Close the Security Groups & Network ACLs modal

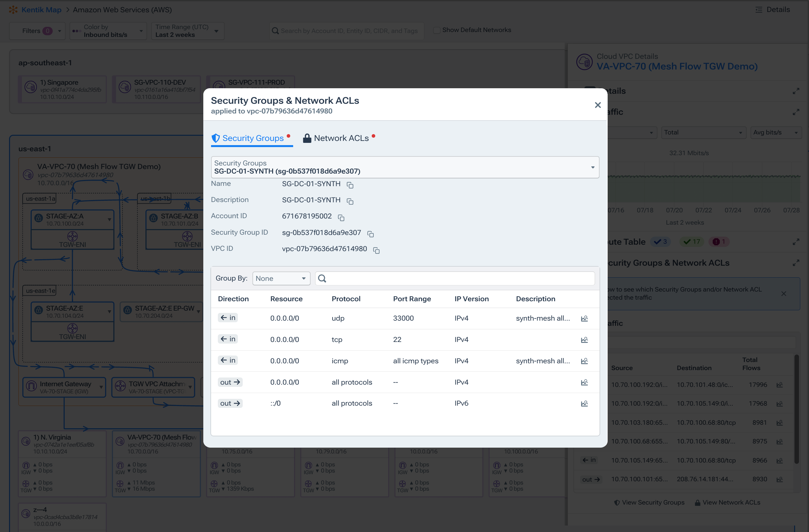coord(598,105)
